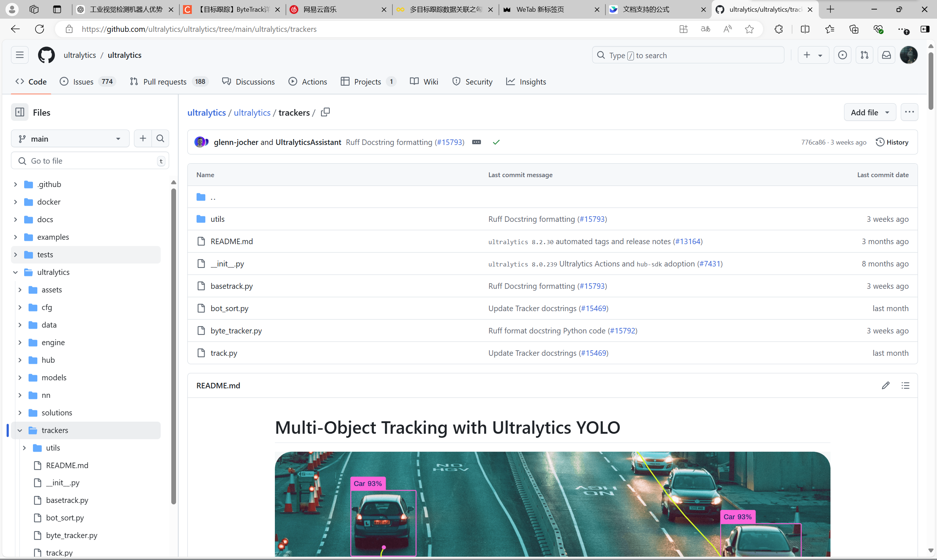Select basetrack.py in the file tree
This screenshot has width=937, height=560.
[x=67, y=500]
